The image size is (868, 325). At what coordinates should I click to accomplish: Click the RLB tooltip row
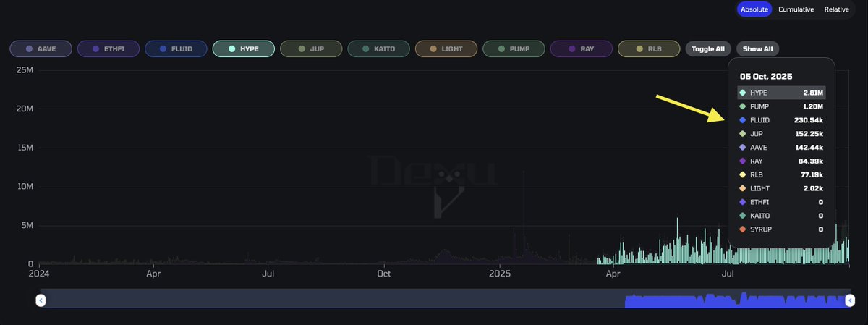tap(781, 174)
